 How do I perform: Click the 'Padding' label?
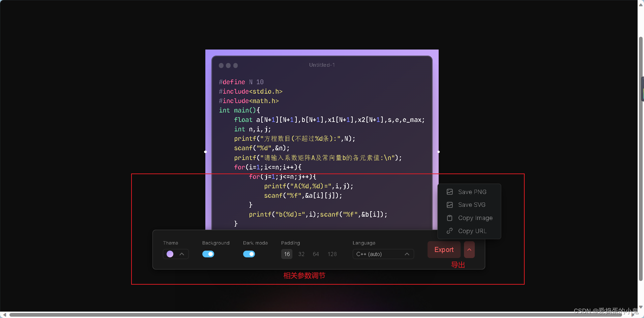click(x=291, y=243)
